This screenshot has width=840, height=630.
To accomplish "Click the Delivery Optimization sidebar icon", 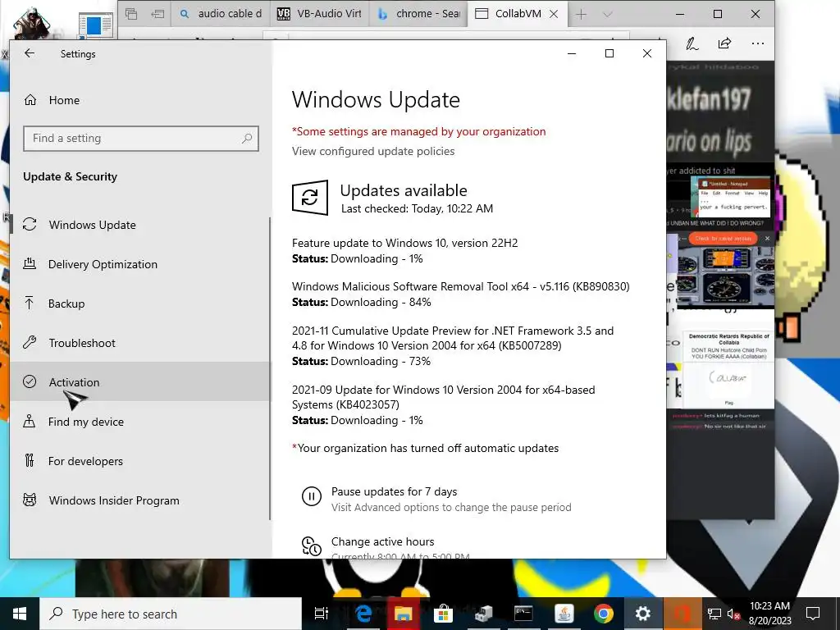I will [x=30, y=263].
